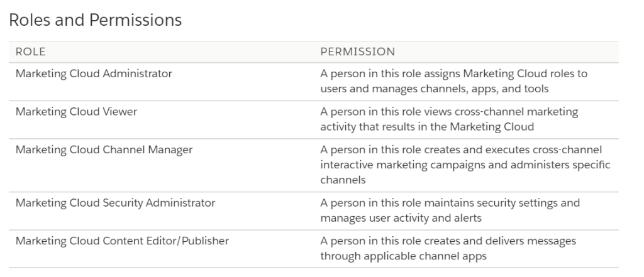The width and height of the screenshot is (644, 277).
Task: Click the phrase "creates and delivers messages"
Action: (501, 241)
